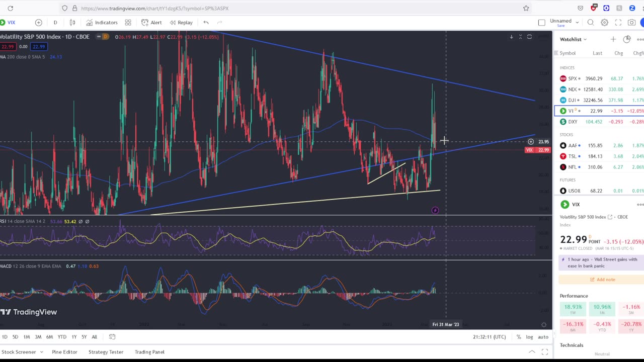Screen dimensions: 644x362
Task: Select the layout square icon
Action: tap(541, 22)
